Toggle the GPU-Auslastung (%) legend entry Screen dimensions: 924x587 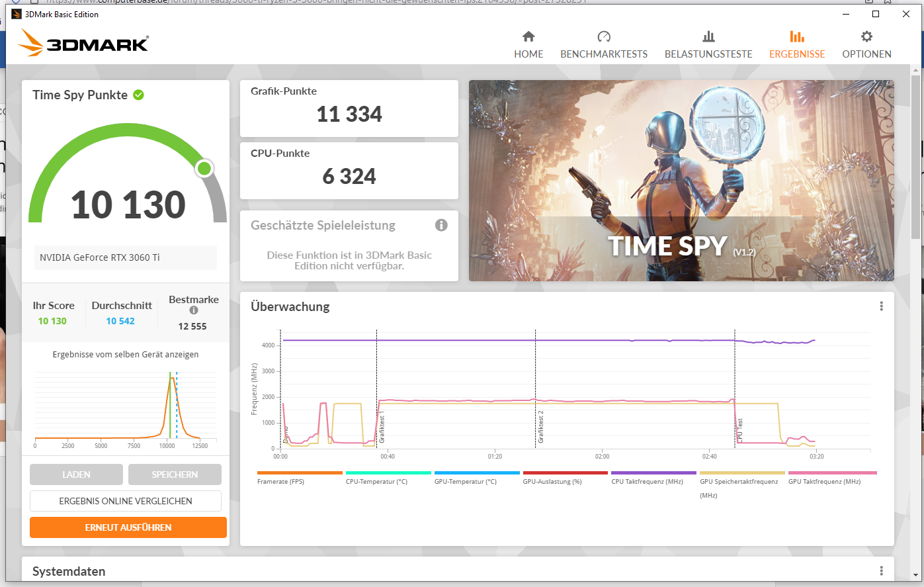click(565, 478)
